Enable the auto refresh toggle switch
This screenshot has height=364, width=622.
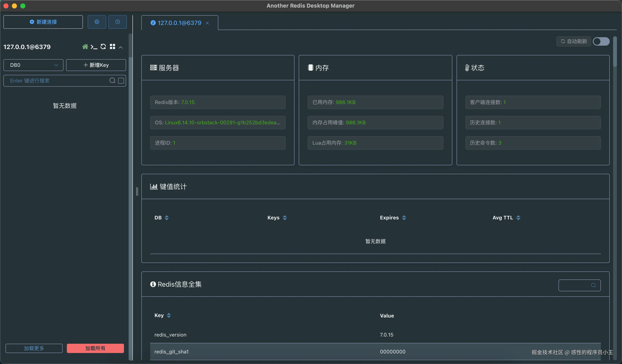601,41
